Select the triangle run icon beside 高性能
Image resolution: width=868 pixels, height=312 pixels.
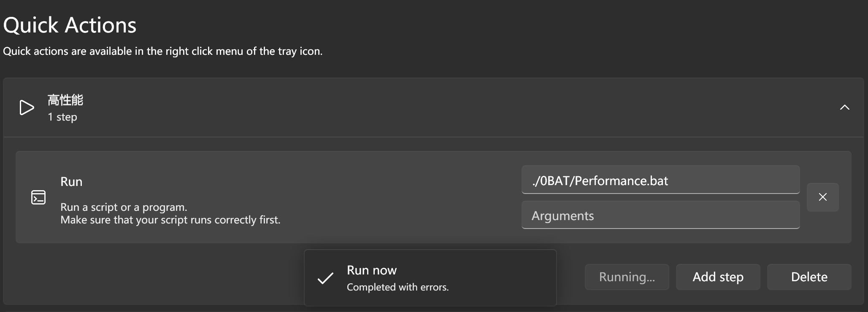pos(26,108)
